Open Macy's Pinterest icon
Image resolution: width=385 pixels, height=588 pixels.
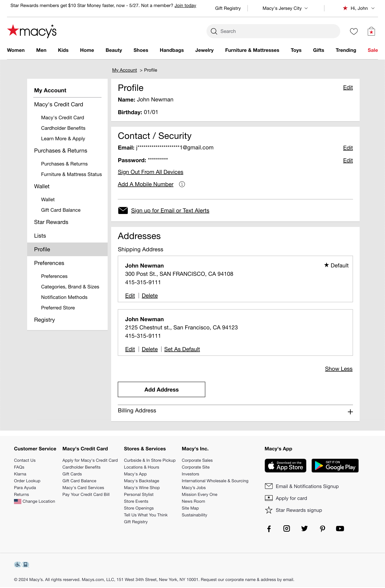click(x=322, y=528)
